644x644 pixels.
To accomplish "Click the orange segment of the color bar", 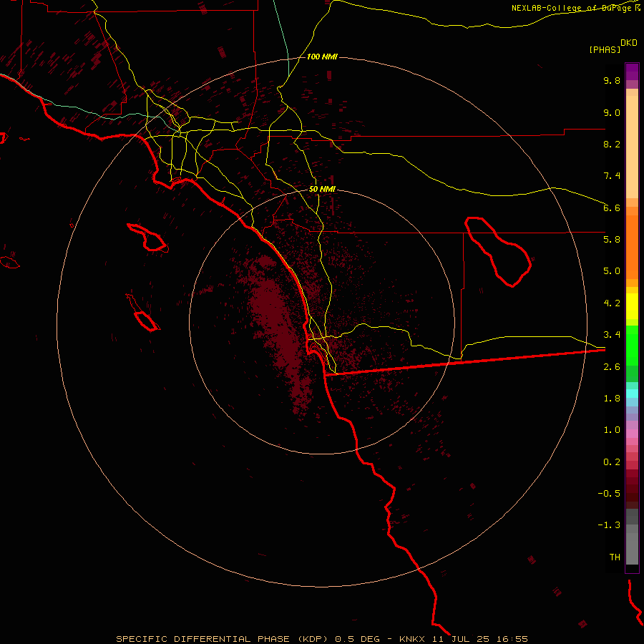I will 632,248.
